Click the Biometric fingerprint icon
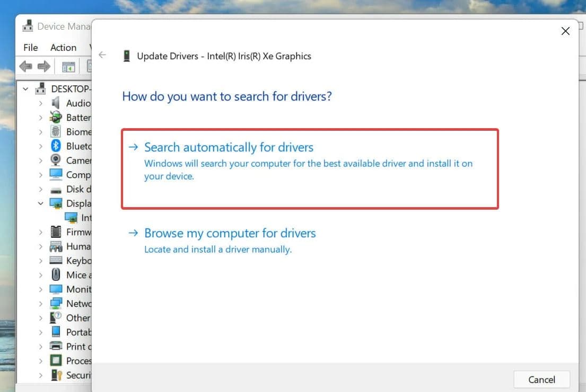 coord(56,131)
